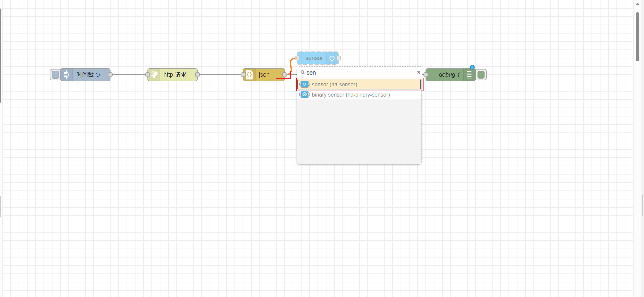This screenshot has width=644, height=297.
Task: Select the json node label
Action: point(264,75)
